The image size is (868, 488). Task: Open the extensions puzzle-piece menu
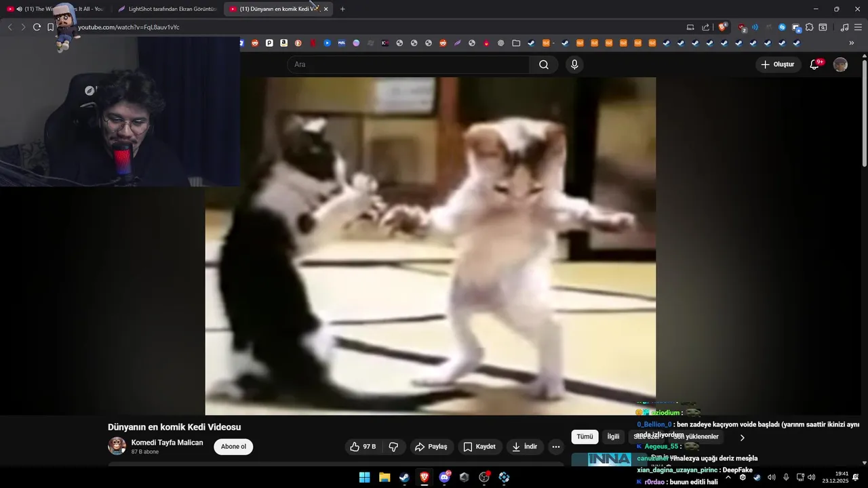tap(809, 27)
